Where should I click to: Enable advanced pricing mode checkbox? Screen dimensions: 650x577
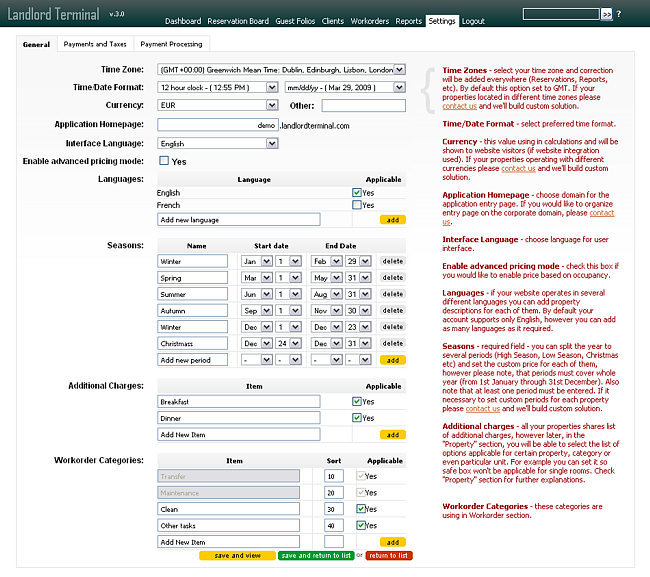click(164, 161)
